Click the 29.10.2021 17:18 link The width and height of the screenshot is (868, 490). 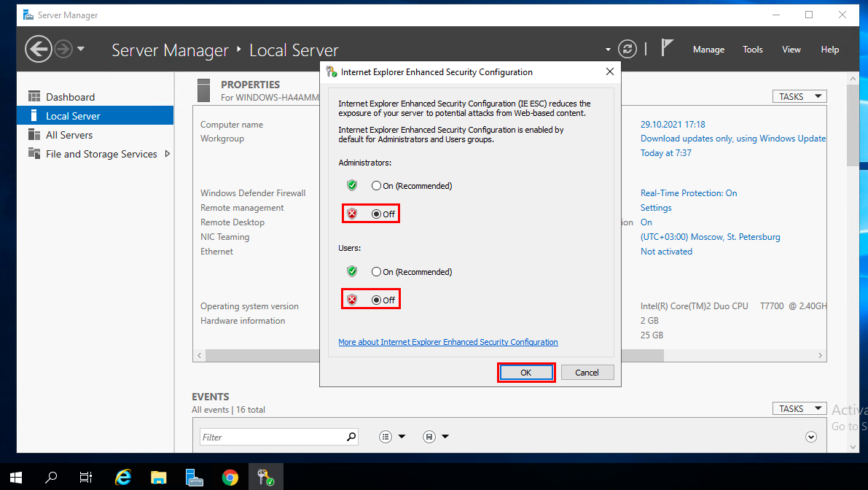coord(673,125)
